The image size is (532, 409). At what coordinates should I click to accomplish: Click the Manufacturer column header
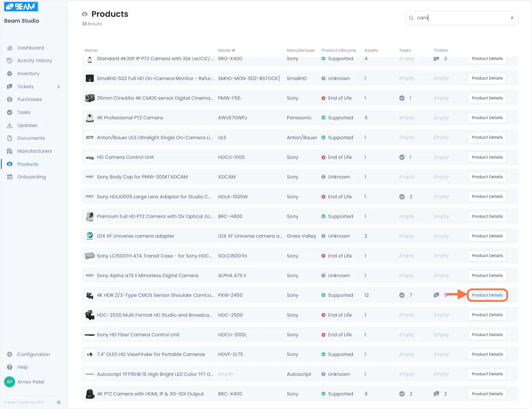301,51
